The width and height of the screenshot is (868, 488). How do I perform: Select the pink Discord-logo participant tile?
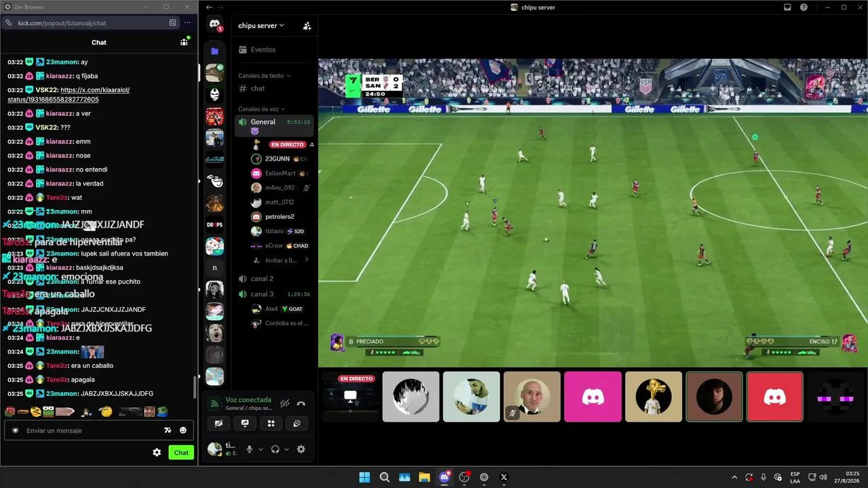[x=593, y=396]
